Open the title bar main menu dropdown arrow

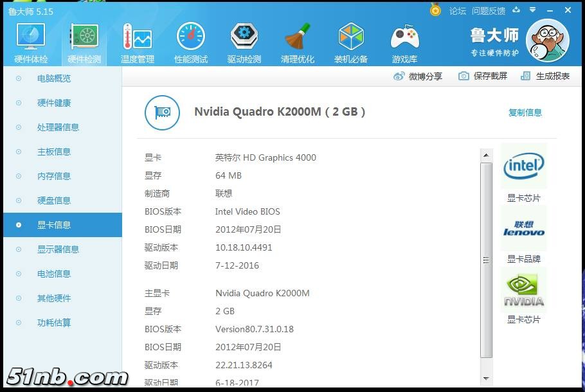(532, 10)
